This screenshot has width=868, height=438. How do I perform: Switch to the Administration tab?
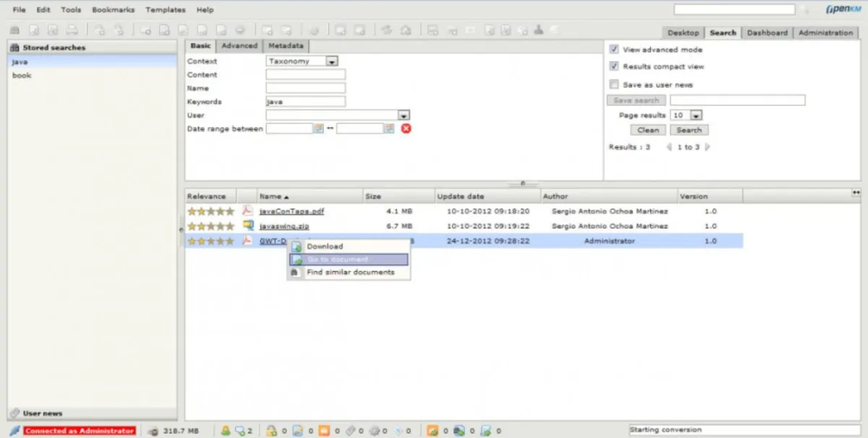[825, 33]
